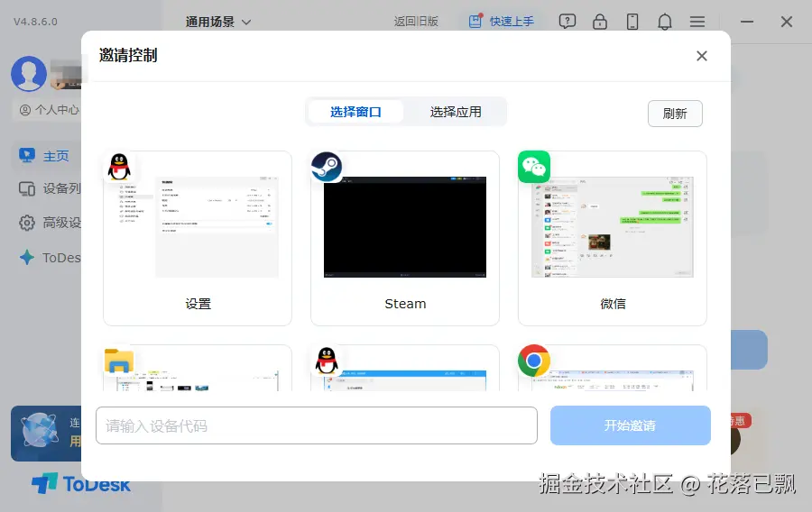Screen dimensions: 812x512
Task: Click the V4.8.6.0 version text
Action: pos(35,22)
